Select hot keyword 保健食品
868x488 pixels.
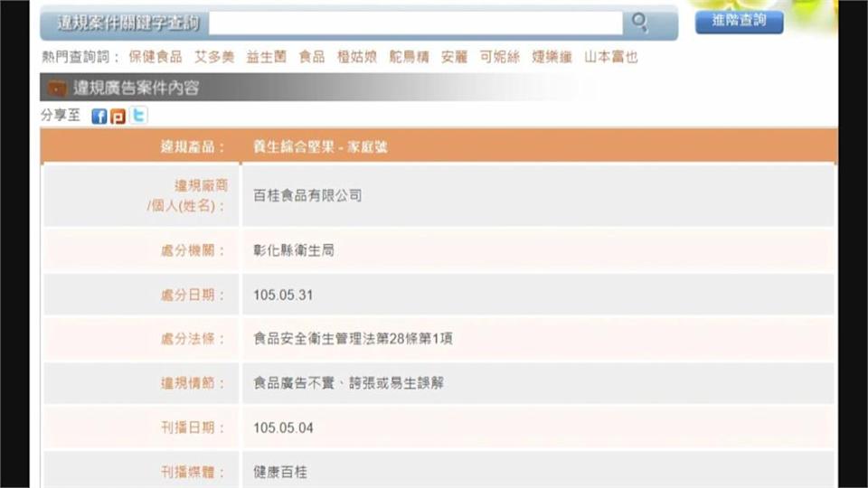click(156, 57)
